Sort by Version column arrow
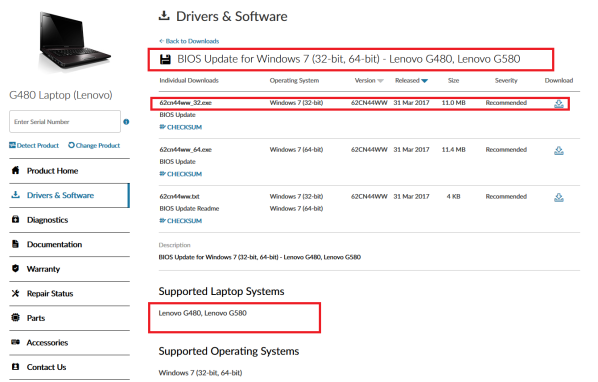 tap(380, 81)
